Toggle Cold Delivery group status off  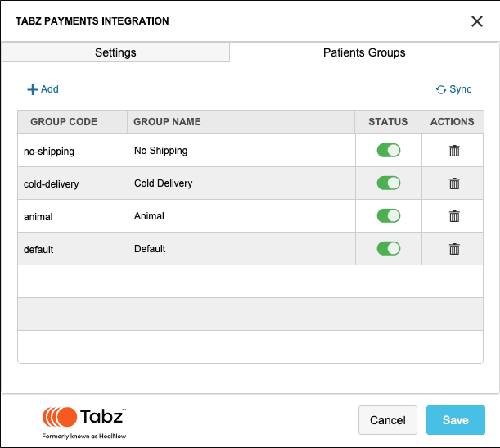click(388, 183)
